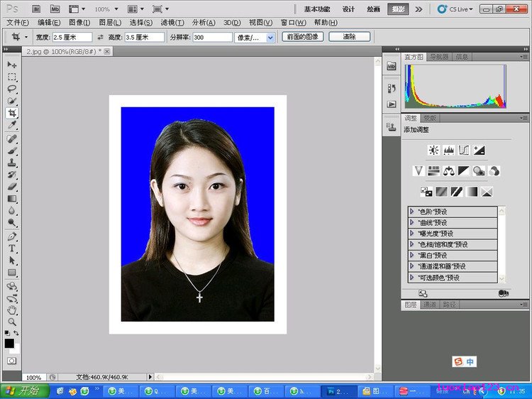Switch foreground and background colors
The height and width of the screenshot is (399, 532).
point(16,332)
